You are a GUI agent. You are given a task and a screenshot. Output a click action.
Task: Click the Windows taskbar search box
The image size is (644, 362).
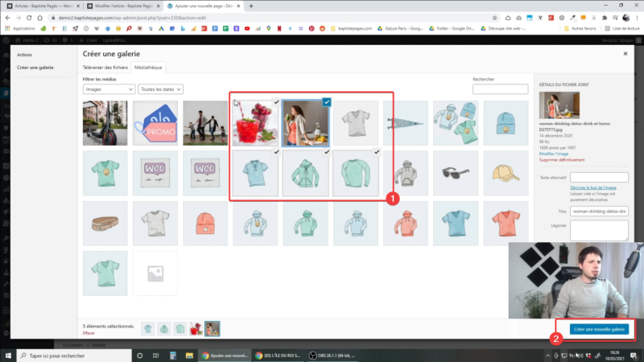[x=74, y=356]
